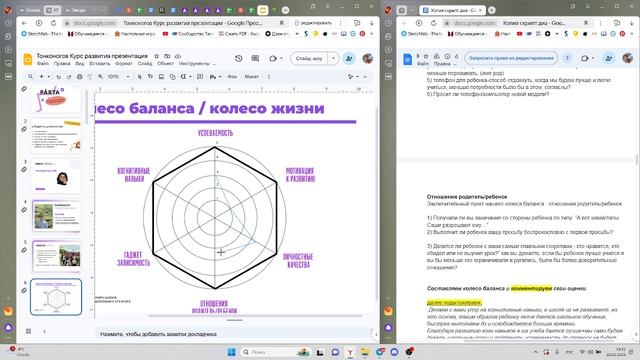Click print icon in Slides toolbar

tap(80, 76)
